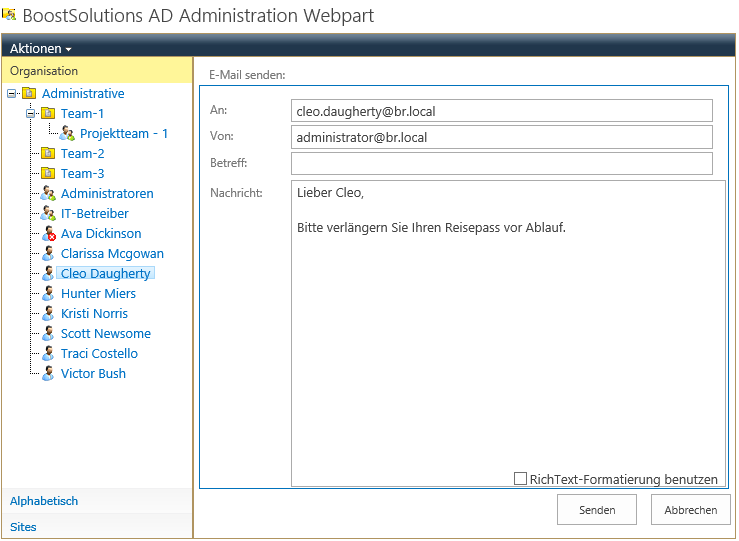Select Scott Newsome user entry
The image size is (739, 541).
106,333
